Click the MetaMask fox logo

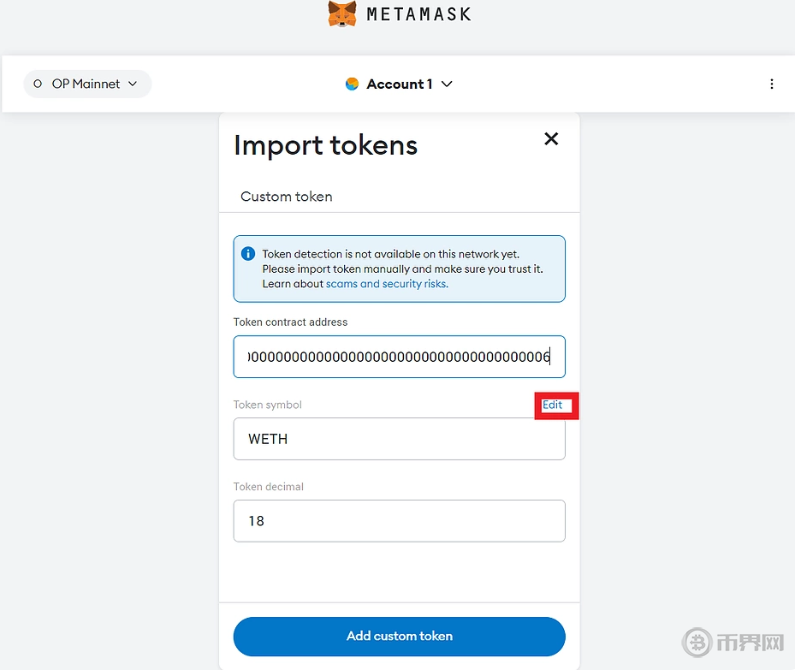click(342, 14)
